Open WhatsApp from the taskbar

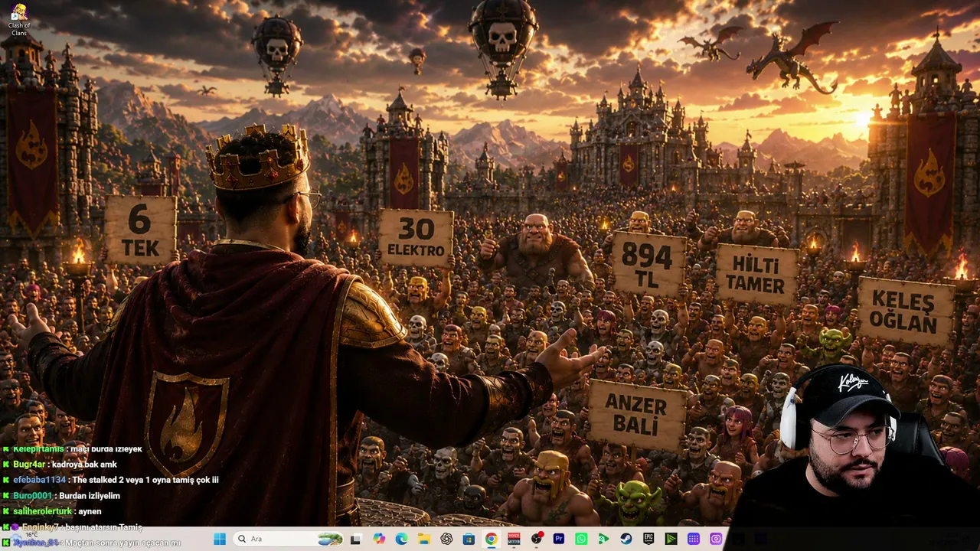[x=581, y=539]
